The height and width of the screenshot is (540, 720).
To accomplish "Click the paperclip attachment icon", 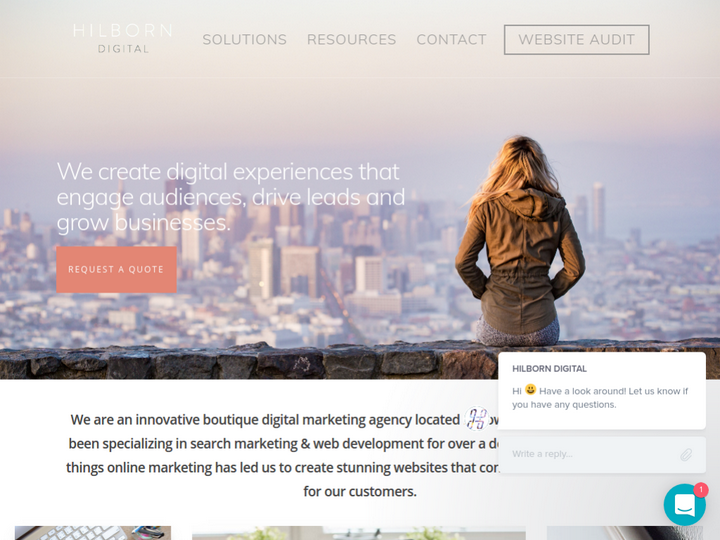I will (686, 455).
